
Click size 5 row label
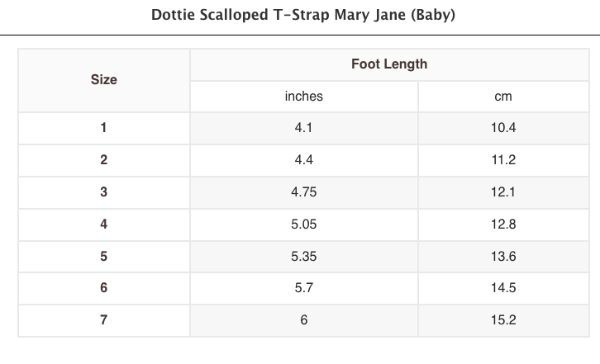tap(103, 256)
